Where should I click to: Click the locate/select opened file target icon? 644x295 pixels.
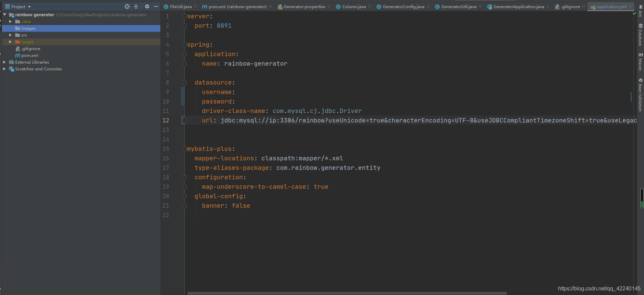(x=127, y=6)
